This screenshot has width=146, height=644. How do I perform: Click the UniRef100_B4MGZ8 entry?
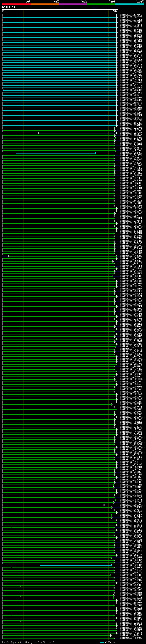(x=131, y=143)
